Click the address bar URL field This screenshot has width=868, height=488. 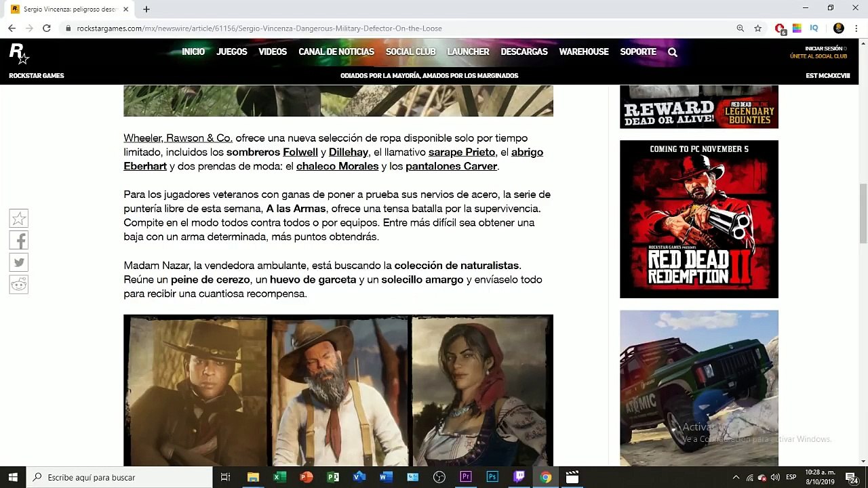[400, 28]
